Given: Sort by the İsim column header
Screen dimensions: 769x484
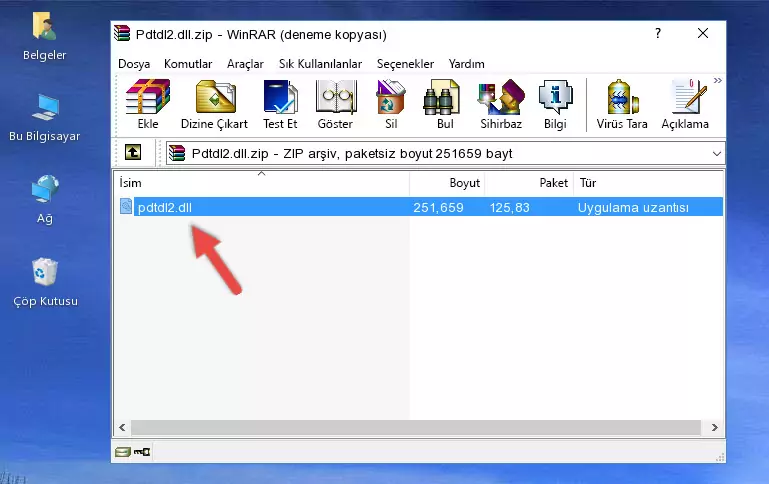Looking at the screenshot, I should coord(262,183).
